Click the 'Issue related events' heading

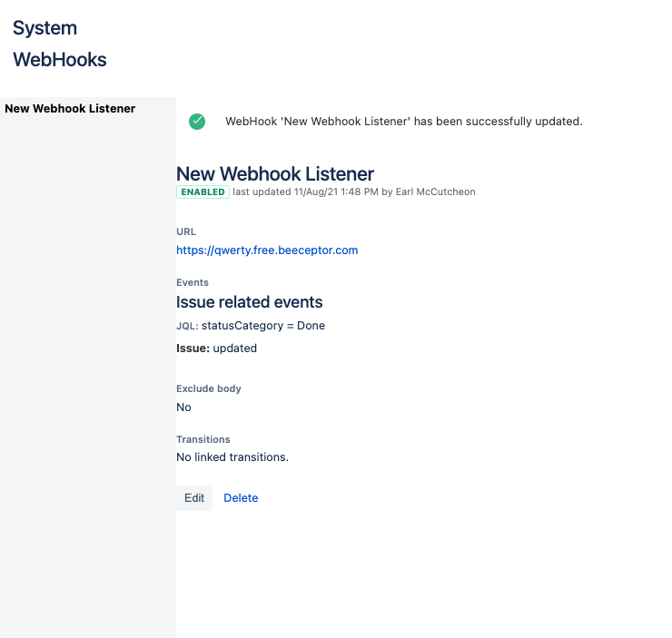pyautogui.click(x=250, y=302)
